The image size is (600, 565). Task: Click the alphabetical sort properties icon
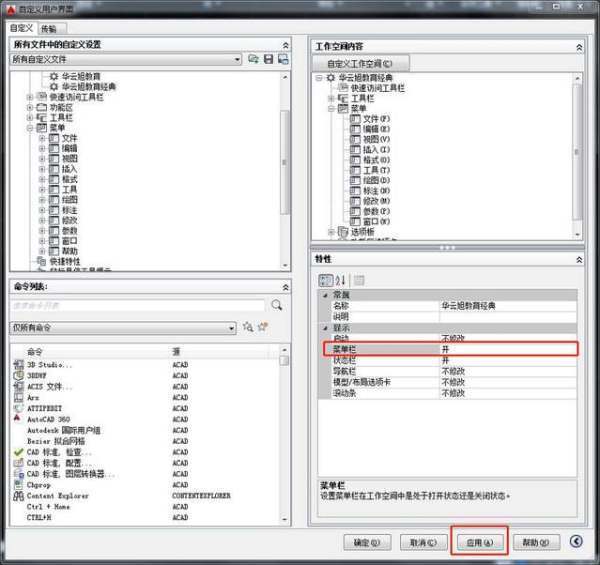[x=340, y=280]
